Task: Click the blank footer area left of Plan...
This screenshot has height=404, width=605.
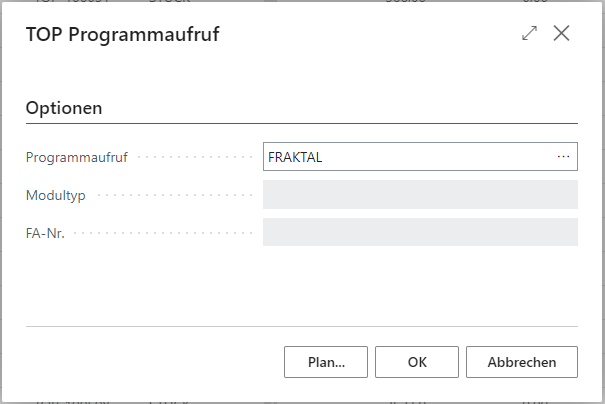Action: pyautogui.click(x=150, y=363)
